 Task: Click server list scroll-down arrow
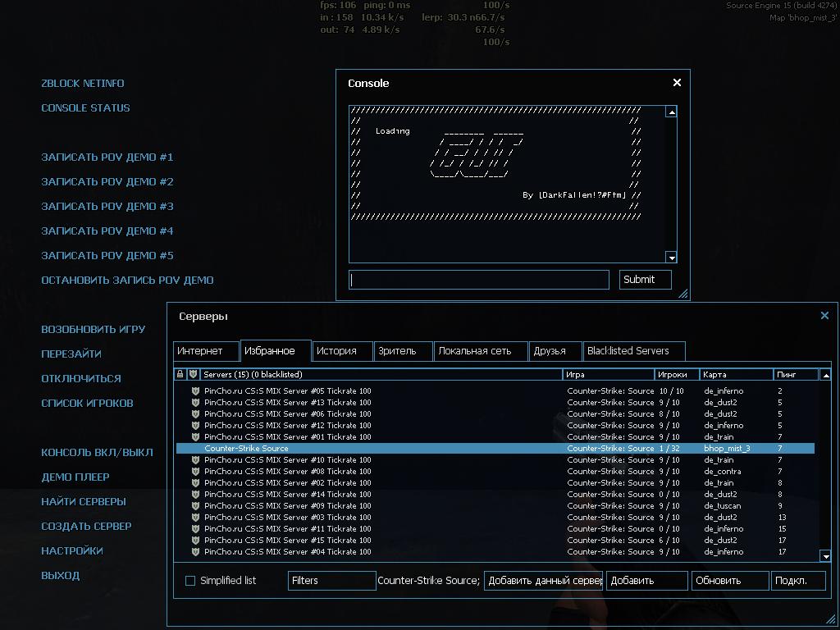pos(825,556)
